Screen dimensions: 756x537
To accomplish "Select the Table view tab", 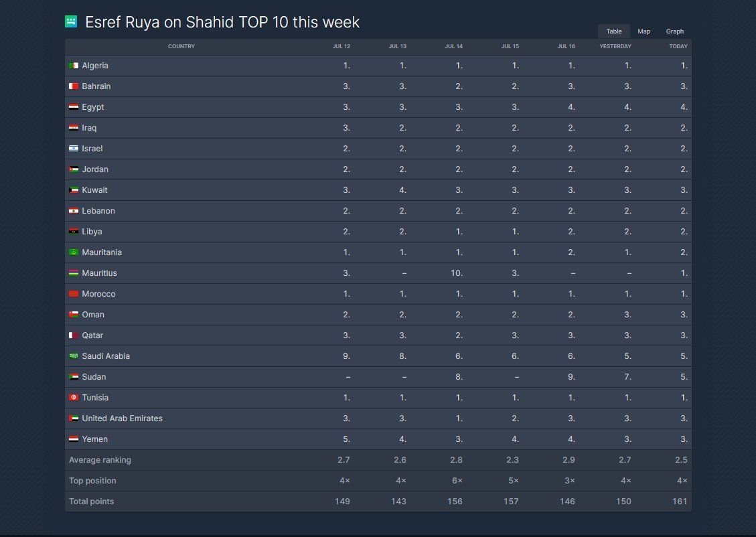I will click(614, 31).
